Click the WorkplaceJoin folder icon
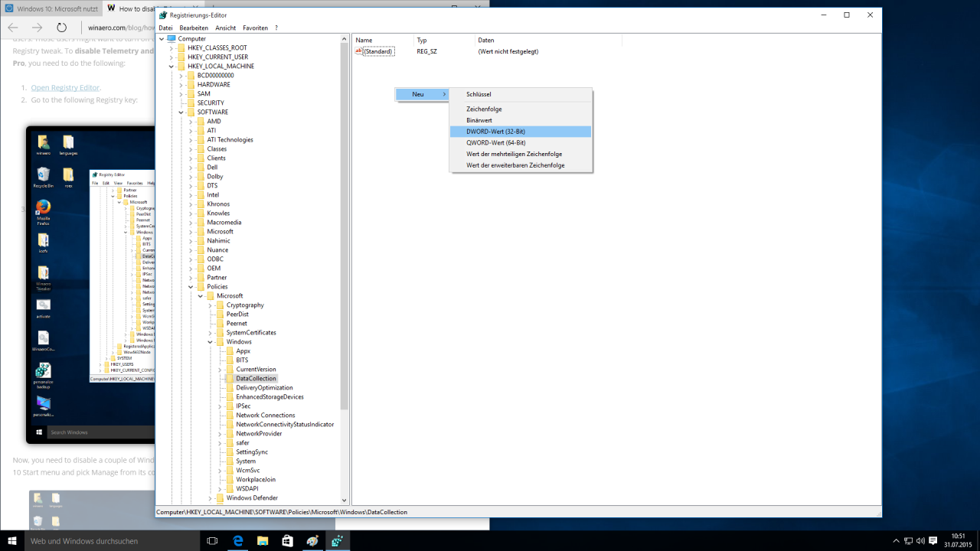 230,479
